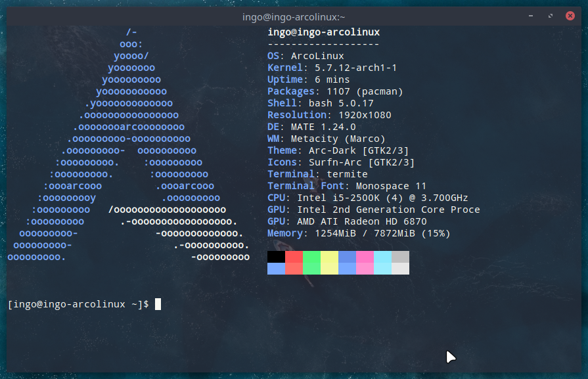
Task: Click the Uptime: 6 mins line
Action: pos(308,79)
